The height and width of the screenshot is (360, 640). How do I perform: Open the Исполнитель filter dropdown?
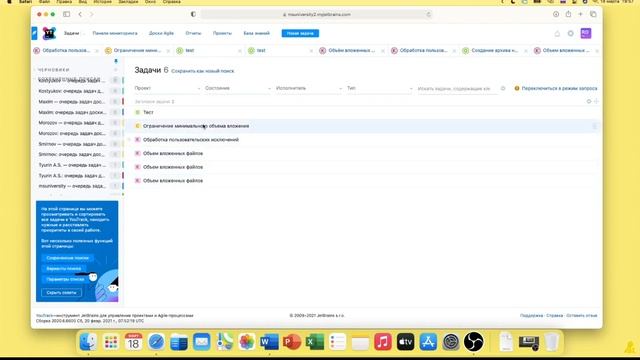click(309, 88)
